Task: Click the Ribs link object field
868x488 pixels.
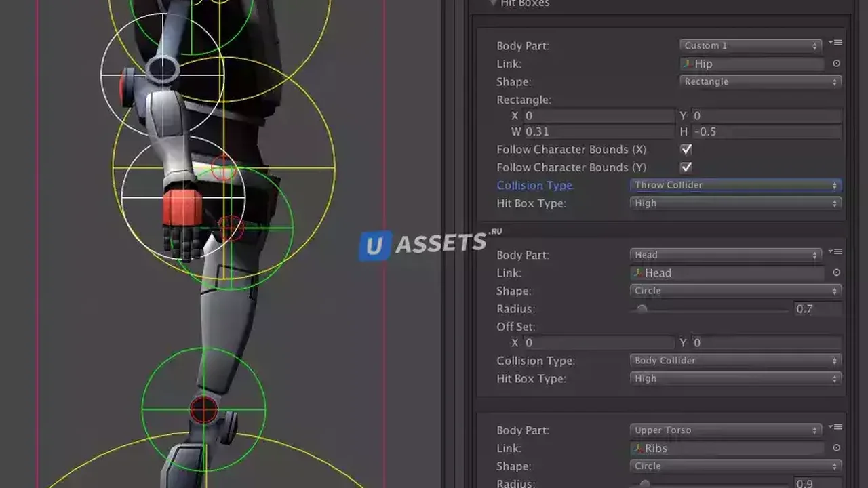Action: 727,448
